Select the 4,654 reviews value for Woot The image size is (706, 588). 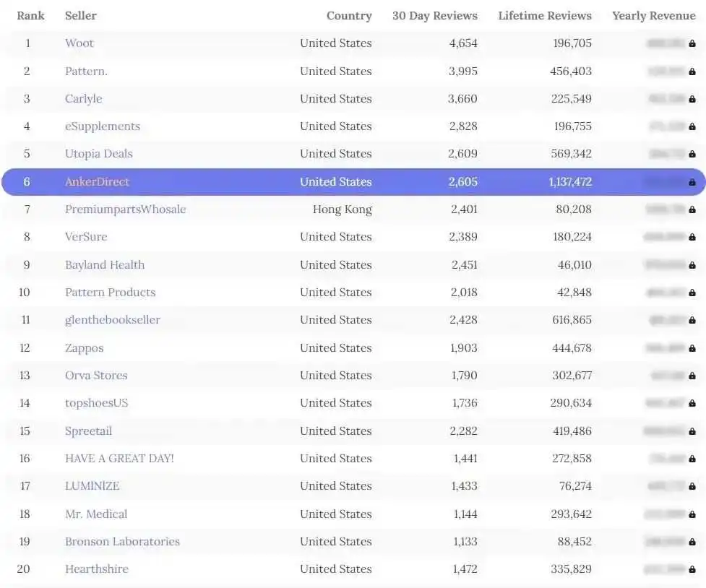tap(463, 43)
